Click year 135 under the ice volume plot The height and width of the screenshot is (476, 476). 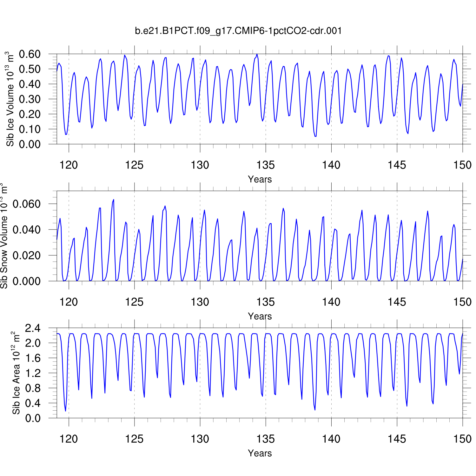coord(266,165)
